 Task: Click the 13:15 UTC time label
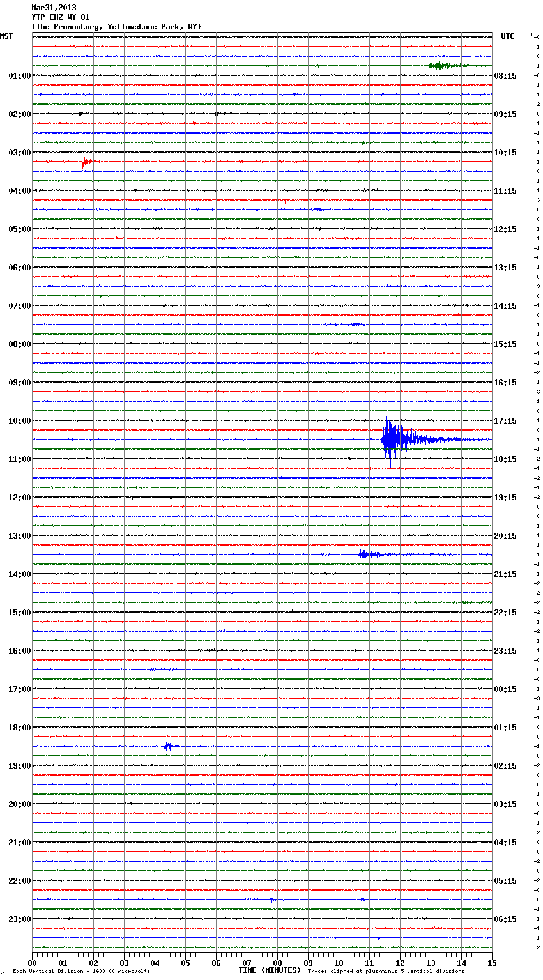(505, 268)
